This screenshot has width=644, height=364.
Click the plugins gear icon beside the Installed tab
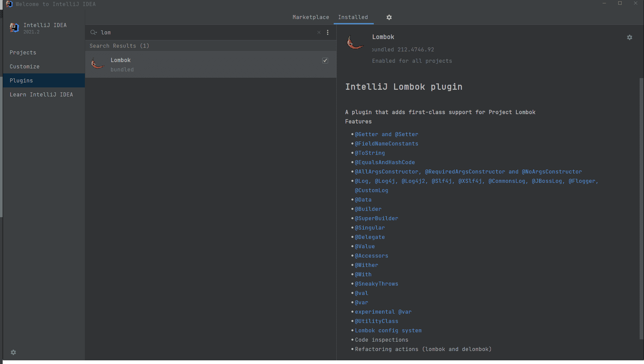click(389, 17)
